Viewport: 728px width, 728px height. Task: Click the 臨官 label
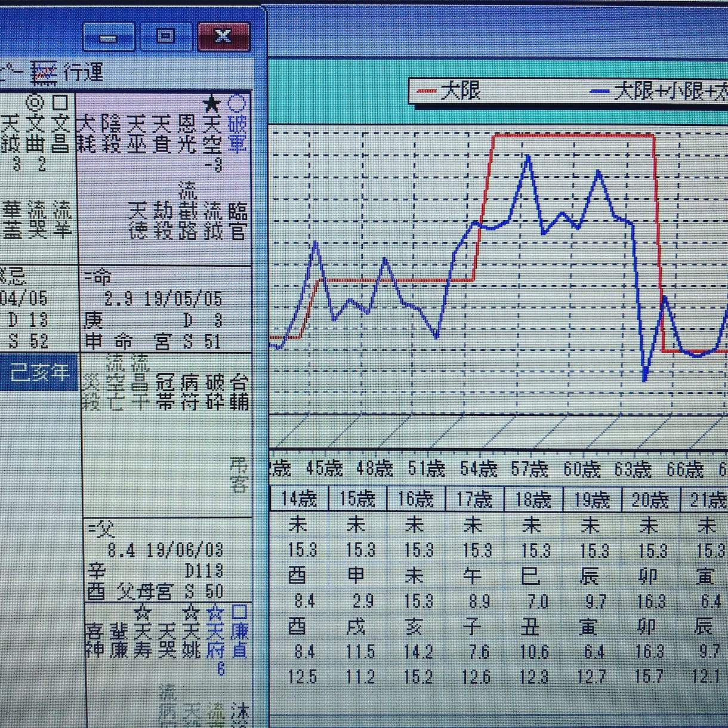tap(238, 221)
